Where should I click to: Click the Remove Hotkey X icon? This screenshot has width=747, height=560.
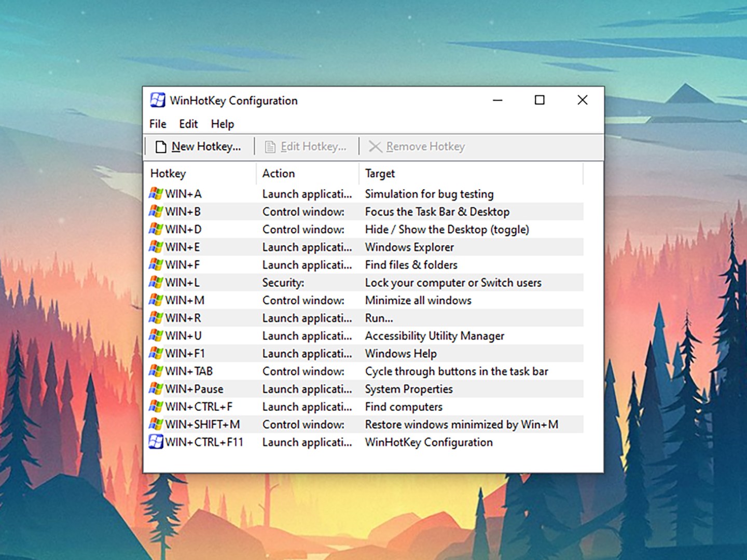point(375,146)
